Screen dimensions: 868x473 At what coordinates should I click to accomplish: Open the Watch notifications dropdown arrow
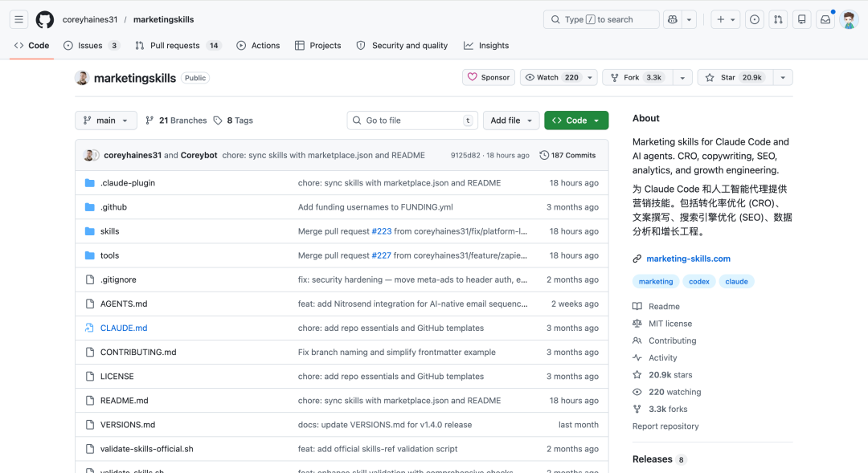(x=590, y=77)
